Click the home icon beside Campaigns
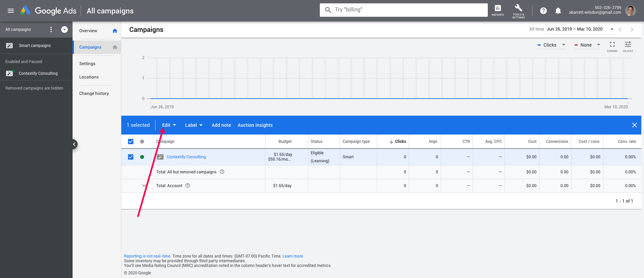The width and height of the screenshot is (644, 278). pos(115,47)
